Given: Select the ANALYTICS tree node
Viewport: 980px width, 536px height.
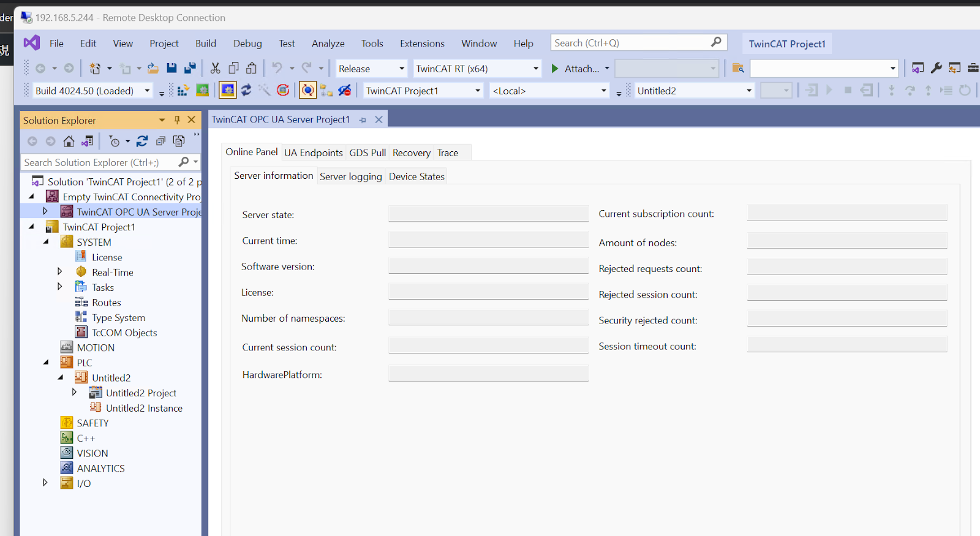Looking at the screenshot, I should [100, 468].
